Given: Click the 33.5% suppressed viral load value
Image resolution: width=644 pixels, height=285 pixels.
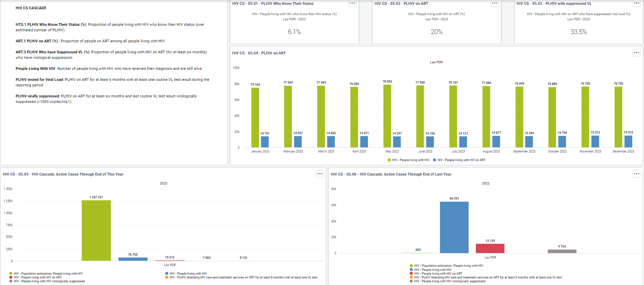Looking at the screenshot, I should point(578,32).
